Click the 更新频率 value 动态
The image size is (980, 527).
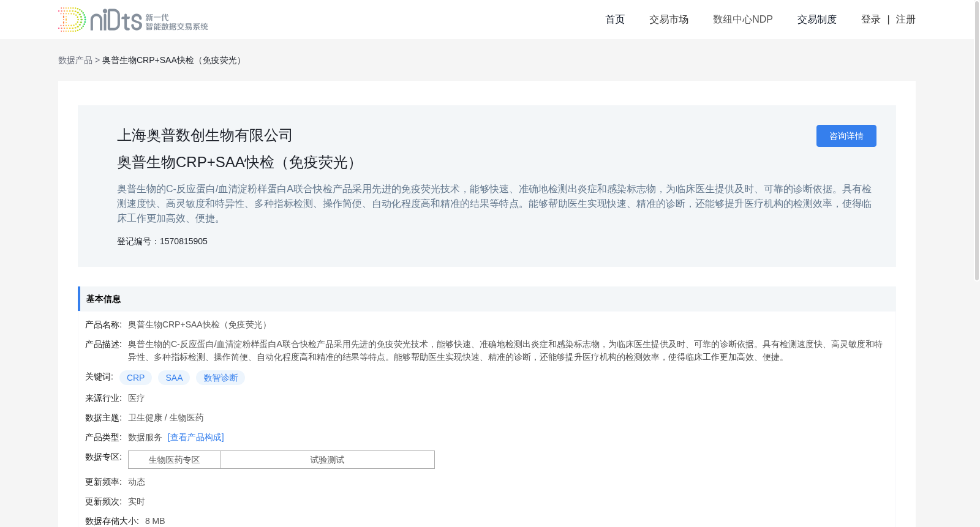pos(137,482)
